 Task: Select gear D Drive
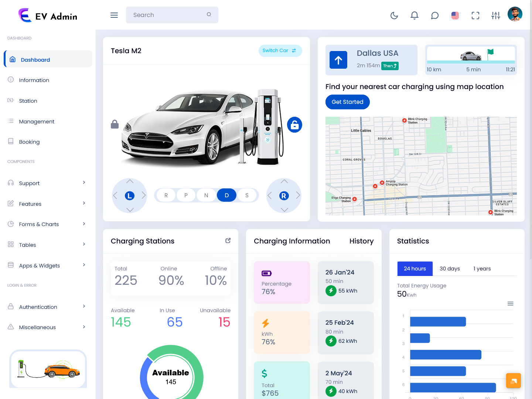point(226,195)
